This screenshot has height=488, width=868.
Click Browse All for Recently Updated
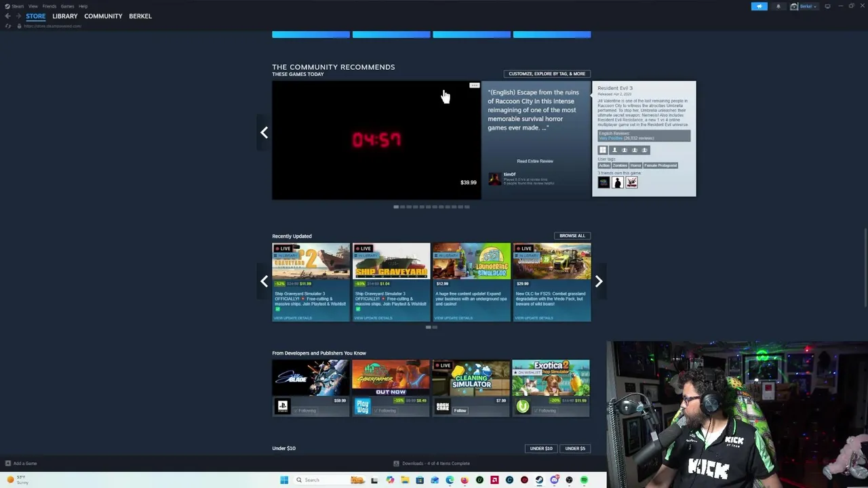pos(572,235)
